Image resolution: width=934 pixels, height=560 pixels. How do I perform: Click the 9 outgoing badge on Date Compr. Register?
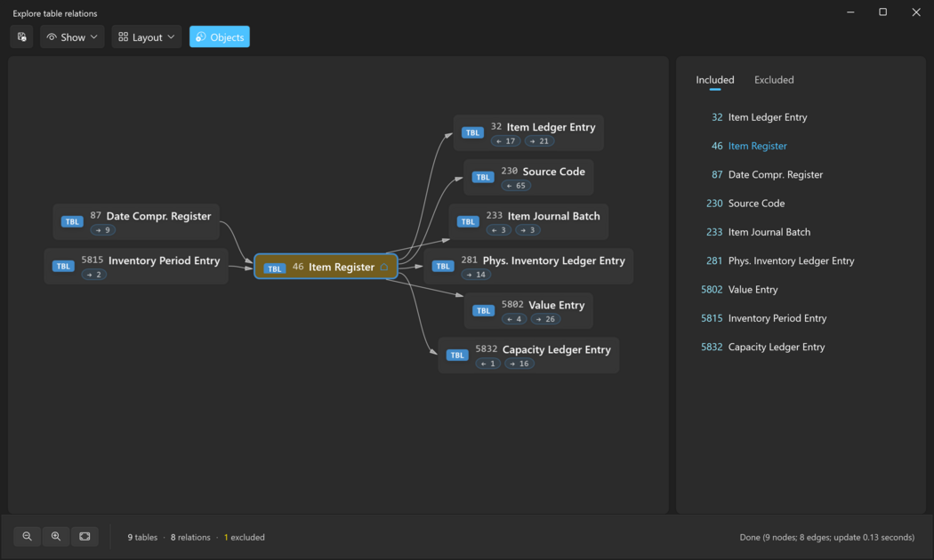tap(103, 229)
